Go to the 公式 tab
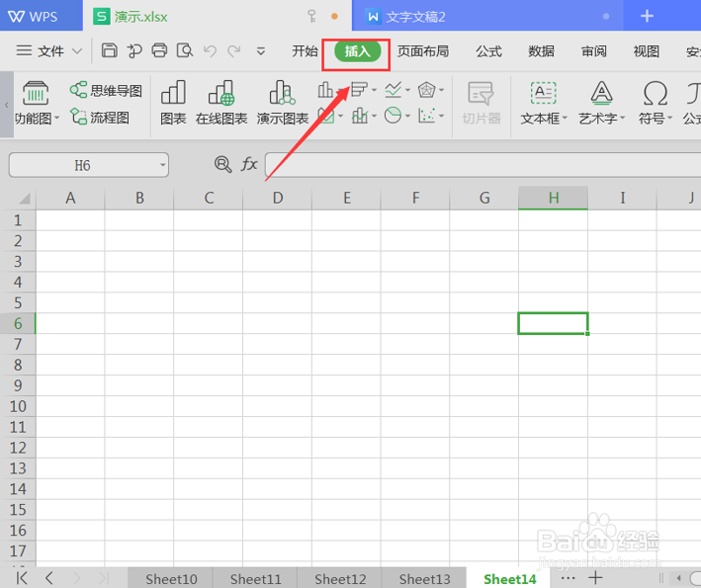Image resolution: width=701 pixels, height=588 pixels. [x=488, y=51]
